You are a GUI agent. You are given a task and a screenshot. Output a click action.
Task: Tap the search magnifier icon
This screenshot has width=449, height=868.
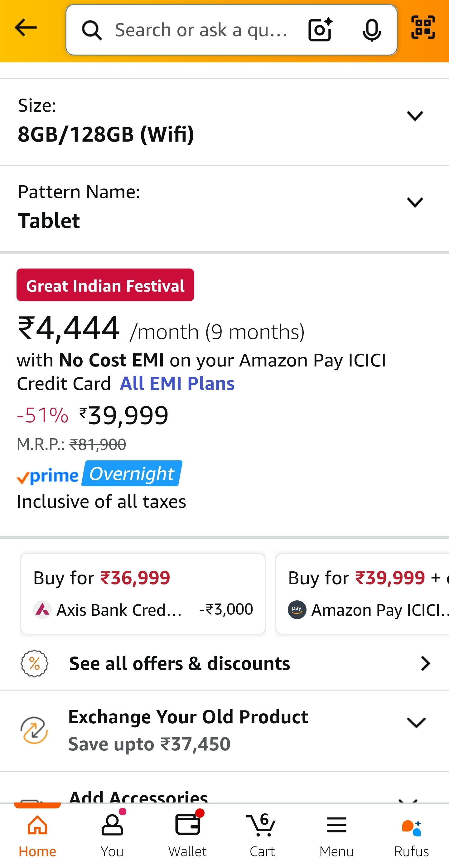[92, 30]
